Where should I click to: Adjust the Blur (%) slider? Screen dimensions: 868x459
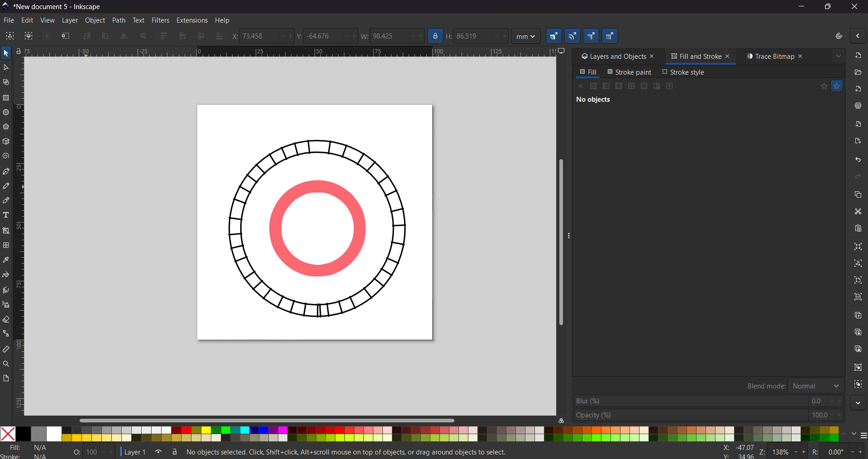(691, 401)
